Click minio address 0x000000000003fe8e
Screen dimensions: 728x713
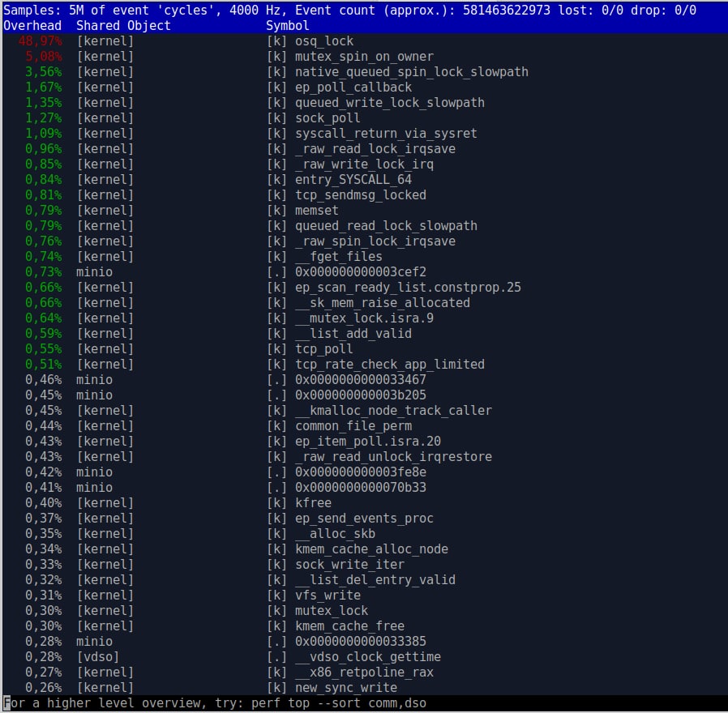click(360, 472)
